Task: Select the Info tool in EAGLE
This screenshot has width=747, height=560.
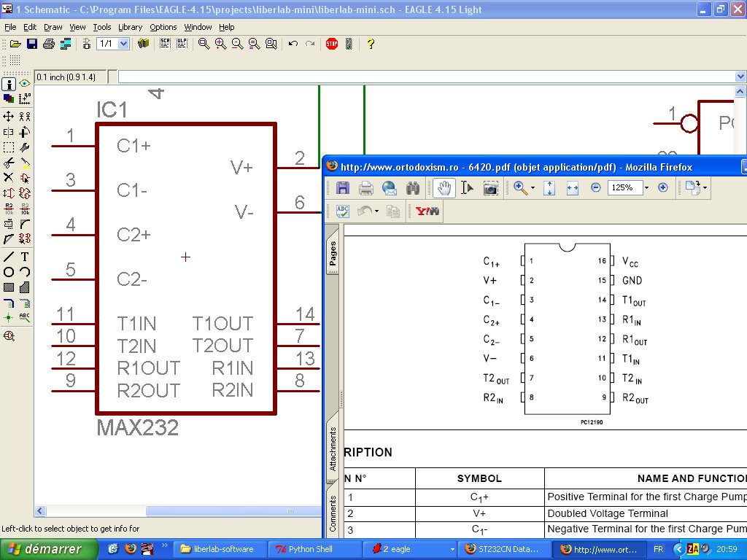Action: point(9,84)
